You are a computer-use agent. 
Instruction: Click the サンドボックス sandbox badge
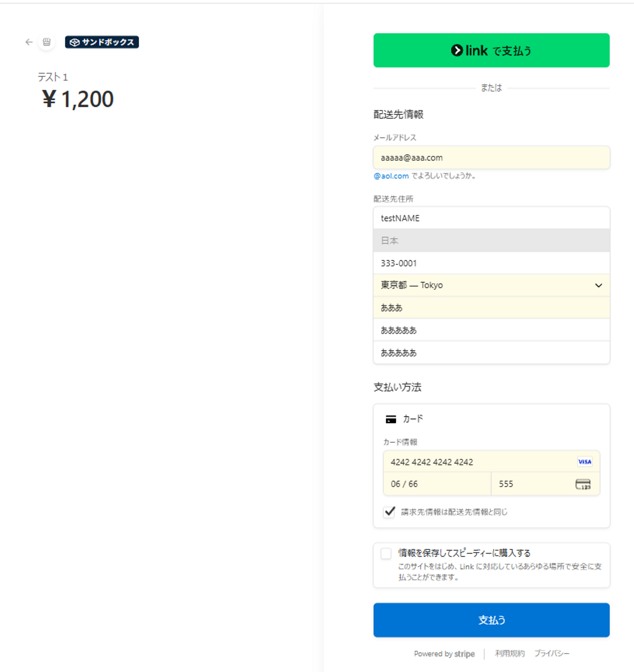[102, 42]
